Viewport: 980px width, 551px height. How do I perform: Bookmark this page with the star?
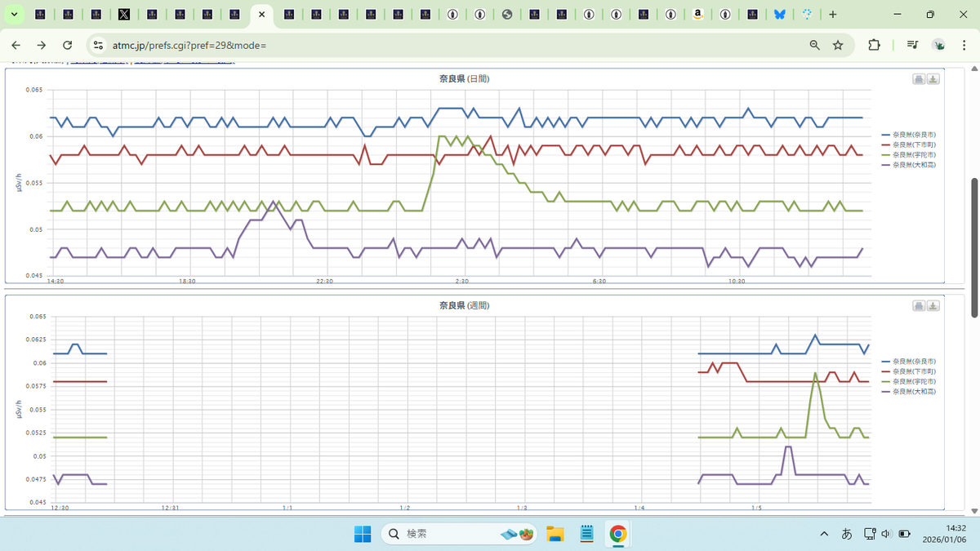pos(838,45)
